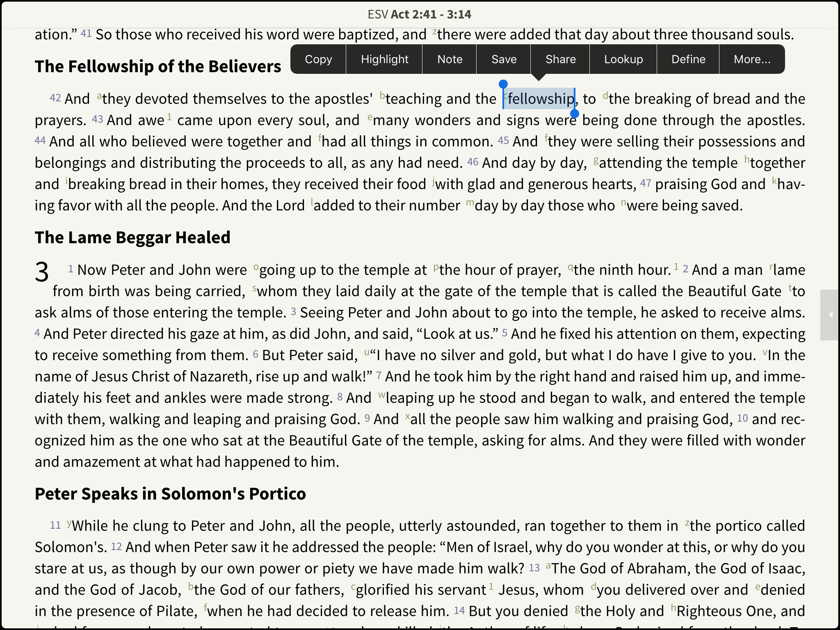Tap heading 'Peter Speaks in Solomon's Portico'
840x630 pixels.
click(x=170, y=494)
